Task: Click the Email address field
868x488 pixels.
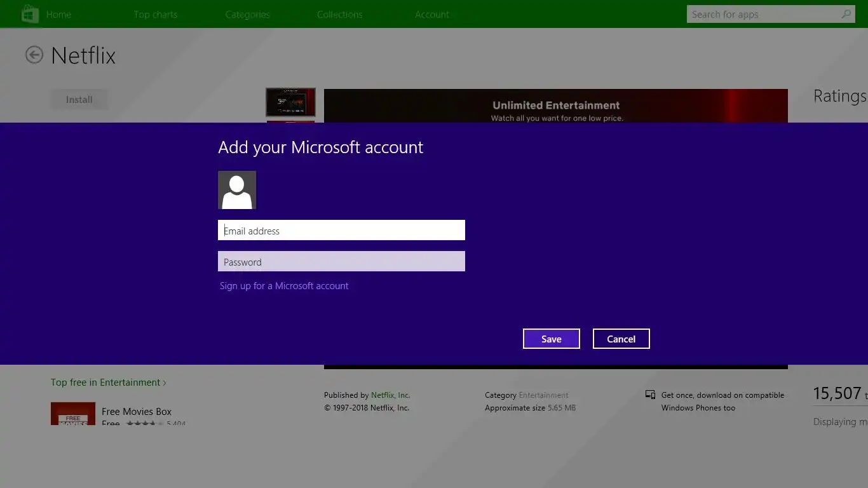Action: (x=341, y=230)
